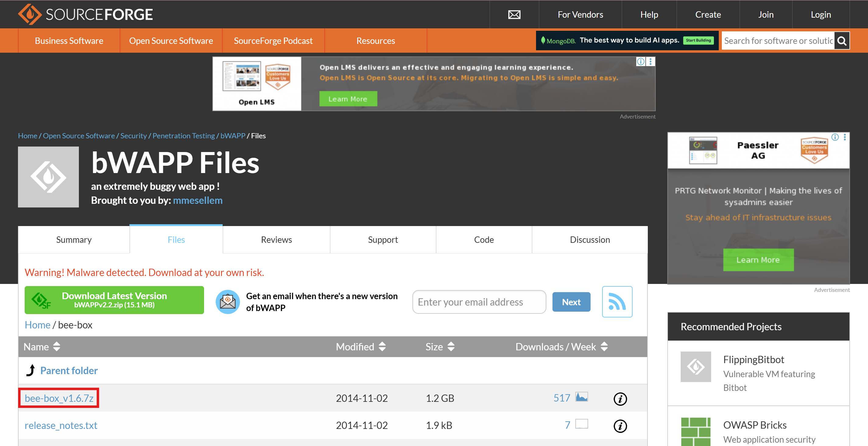Open info icon for release_notes.txt

pyautogui.click(x=620, y=426)
